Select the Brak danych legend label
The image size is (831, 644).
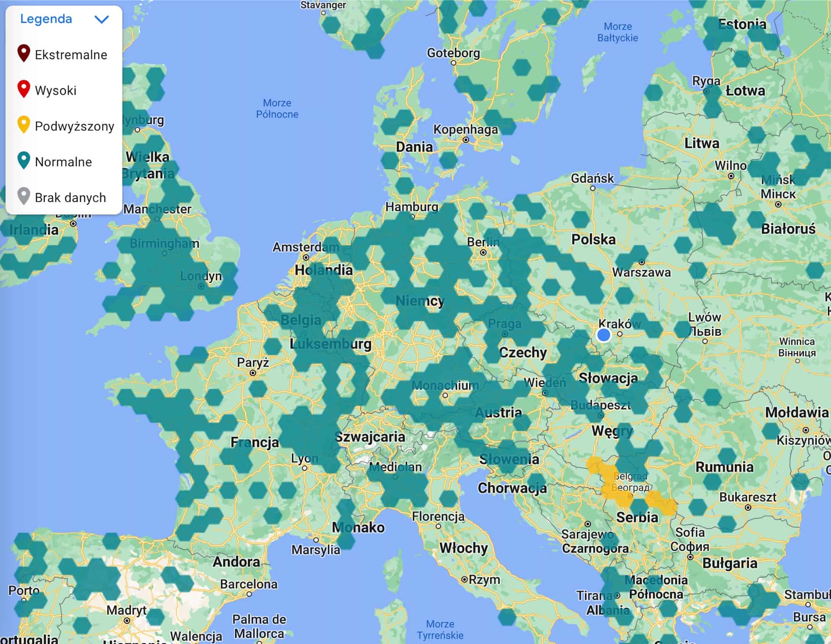[x=70, y=198]
